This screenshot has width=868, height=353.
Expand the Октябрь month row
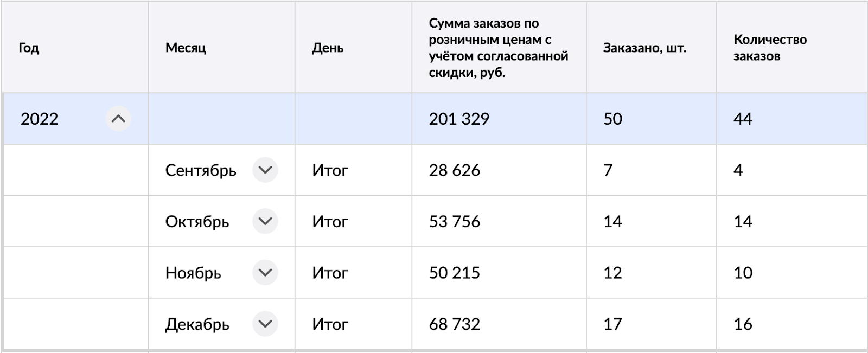[265, 221]
